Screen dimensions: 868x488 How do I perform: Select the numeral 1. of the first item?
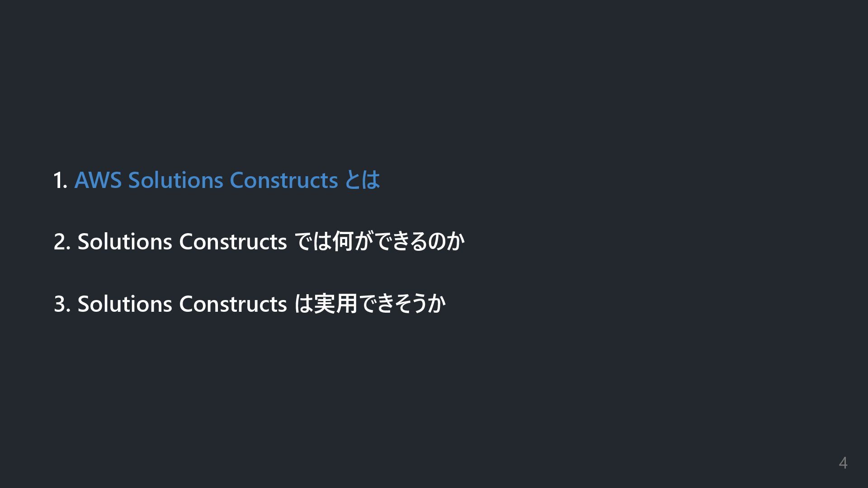[x=61, y=180]
